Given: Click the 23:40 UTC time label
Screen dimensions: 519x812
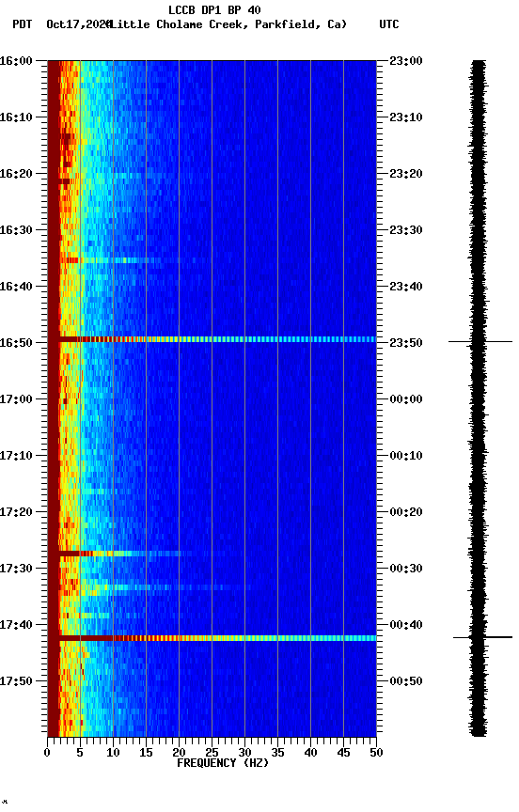Looking at the screenshot, I should point(406,287).
